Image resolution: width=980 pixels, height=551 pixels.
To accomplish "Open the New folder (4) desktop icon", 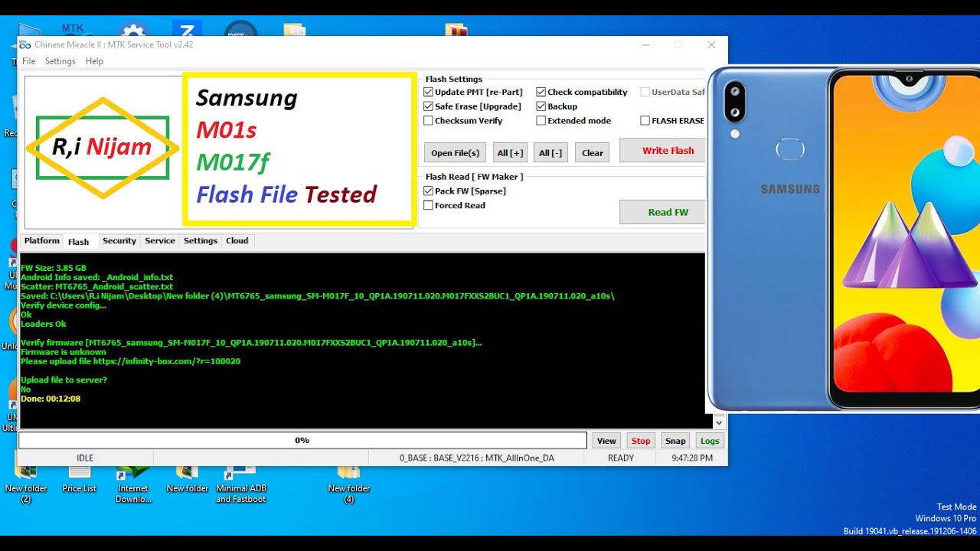I will point(349,483).
